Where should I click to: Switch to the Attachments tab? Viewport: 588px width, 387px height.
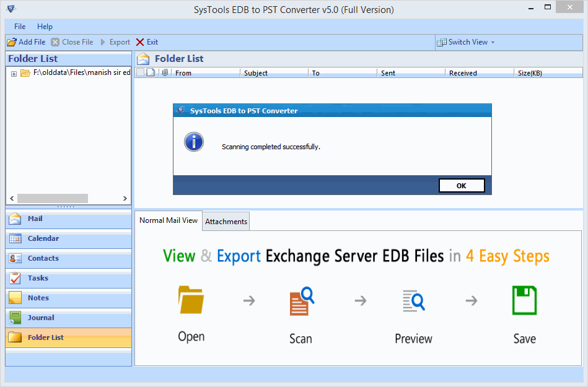226,222
